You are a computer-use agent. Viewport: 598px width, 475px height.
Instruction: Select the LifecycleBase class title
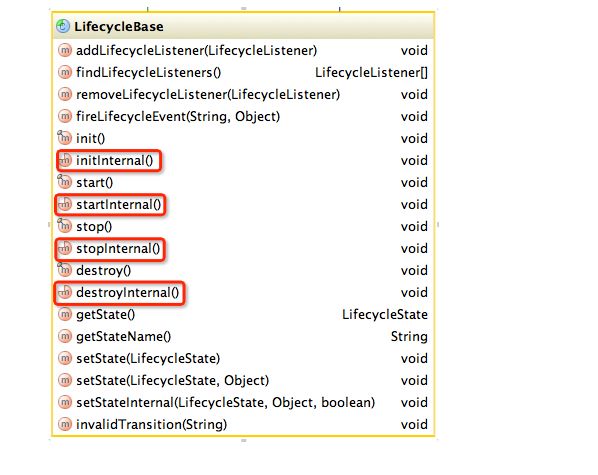pos(119,27)
